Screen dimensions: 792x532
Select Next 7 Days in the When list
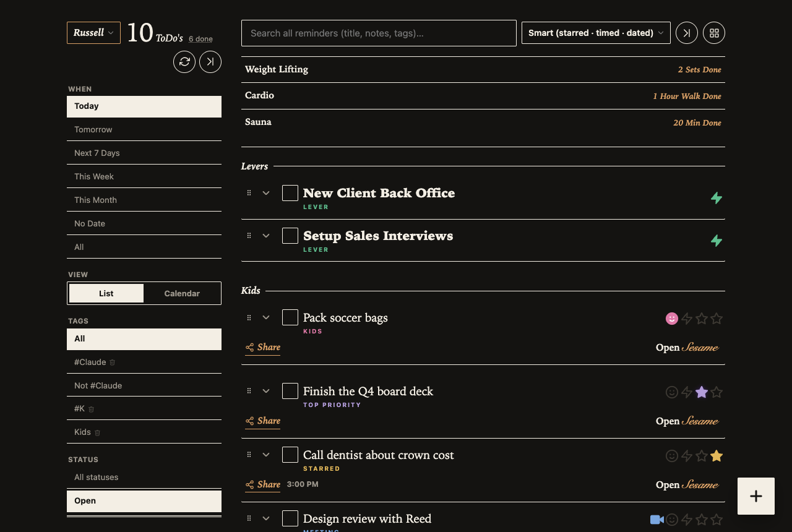coord(144,153)
